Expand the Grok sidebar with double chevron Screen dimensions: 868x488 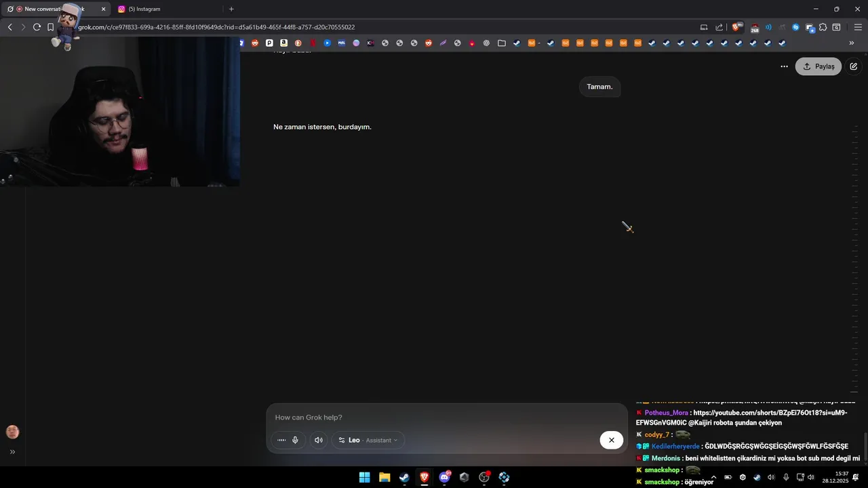[x=12, y=452]
